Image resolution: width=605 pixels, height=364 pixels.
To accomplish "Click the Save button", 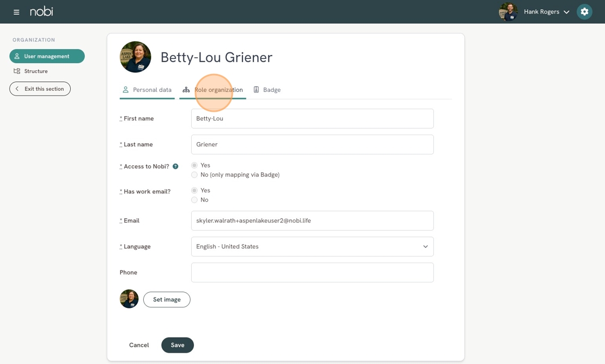I will (177, 345).
